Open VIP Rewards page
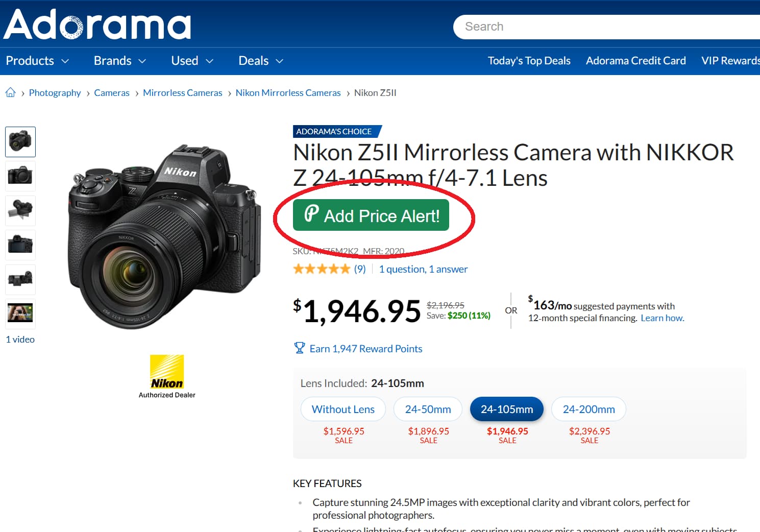The width and height of the screenshot is (760, 532). 730,61
